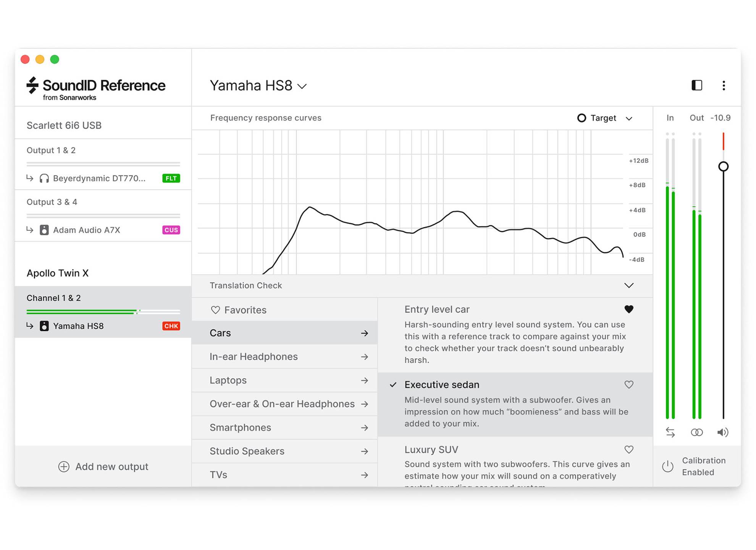
Task: Click the CUS badge on Adam Audio A7X
Action: tap(171, 230)
